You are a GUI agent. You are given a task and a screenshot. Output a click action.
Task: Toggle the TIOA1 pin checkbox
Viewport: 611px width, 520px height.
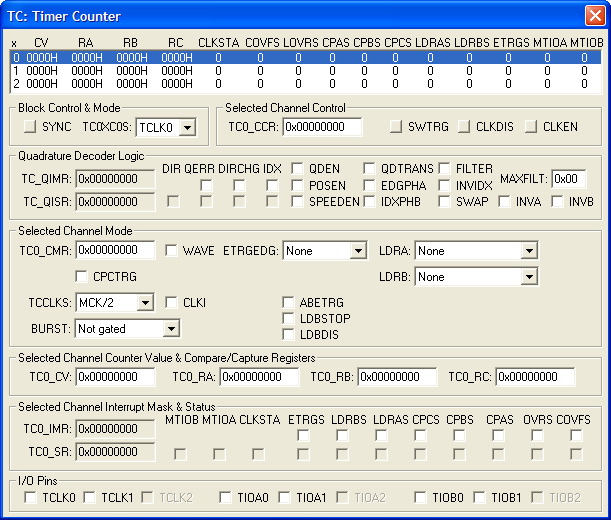(284, 497)
